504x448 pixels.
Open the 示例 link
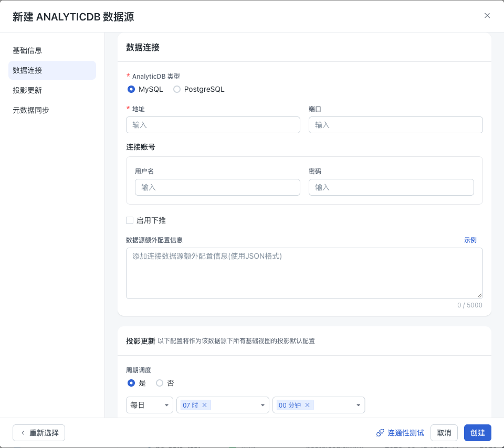pyautogui.click(x=470, y=240)
